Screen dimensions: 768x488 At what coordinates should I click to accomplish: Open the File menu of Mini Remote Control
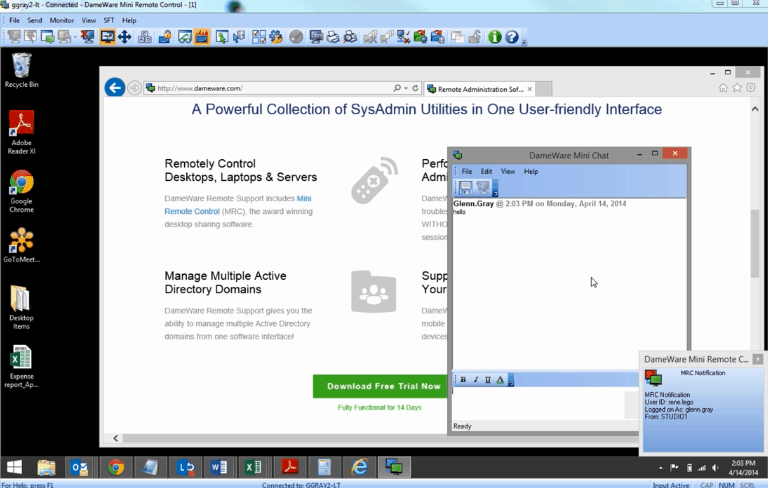pos(14,21)
